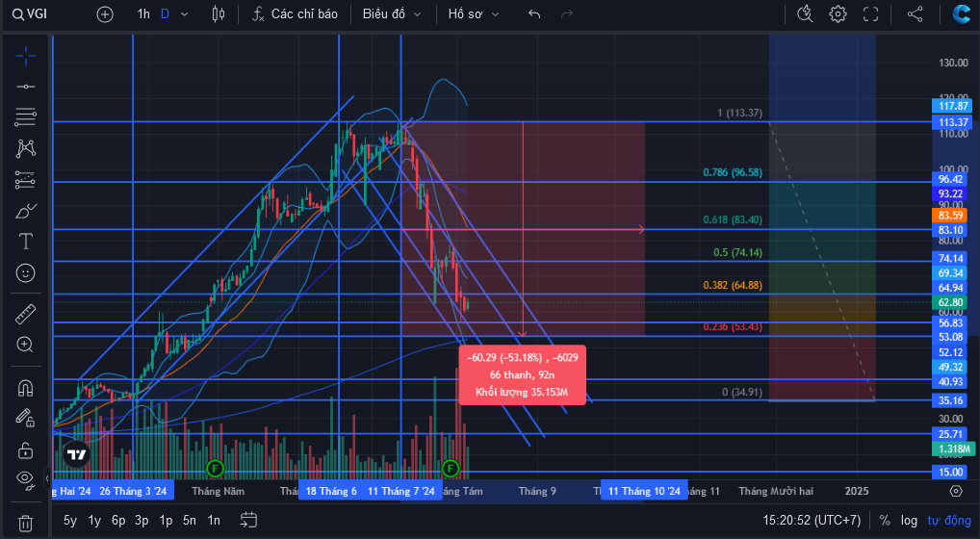This screenshot has width=980, height=539.
Task: Open the Measure ruler tool
Action: coord(26,314)
